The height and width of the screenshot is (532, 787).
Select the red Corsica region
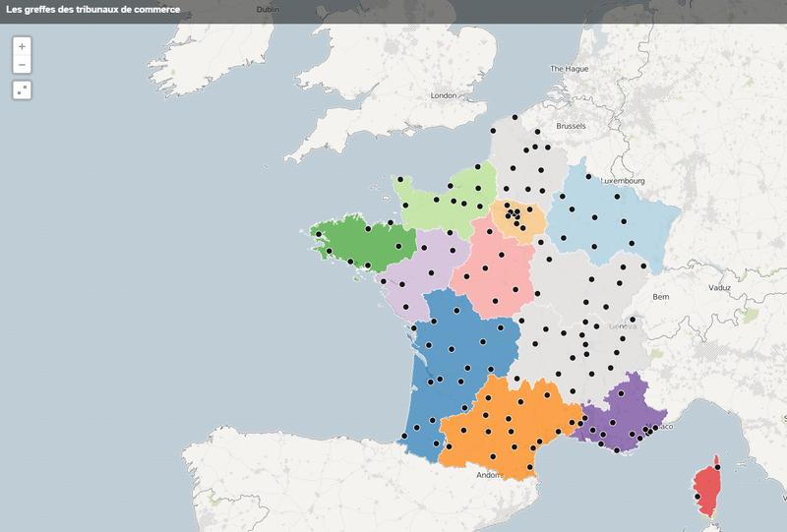click(x=706, y=487)
